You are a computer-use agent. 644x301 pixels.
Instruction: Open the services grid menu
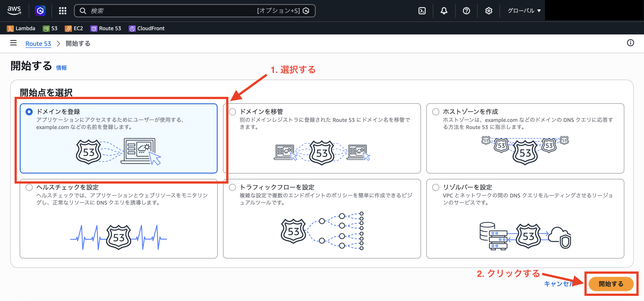(62, 11)
